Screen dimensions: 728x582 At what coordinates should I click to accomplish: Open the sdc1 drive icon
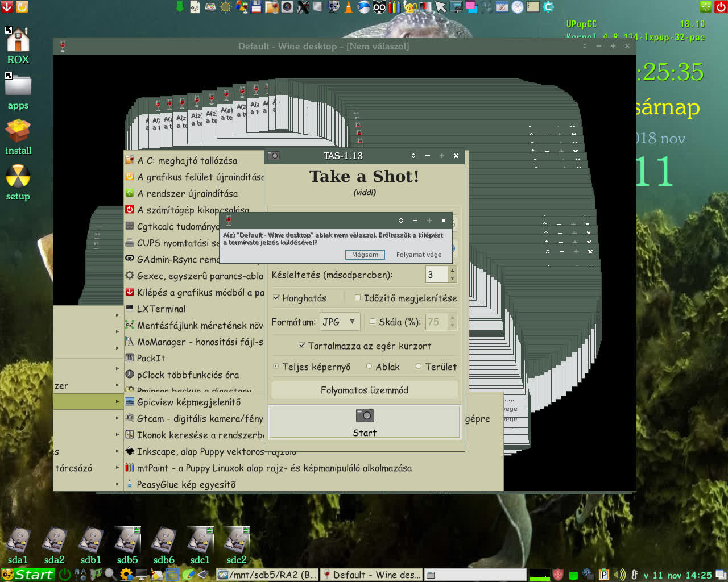tap(200, 540)
